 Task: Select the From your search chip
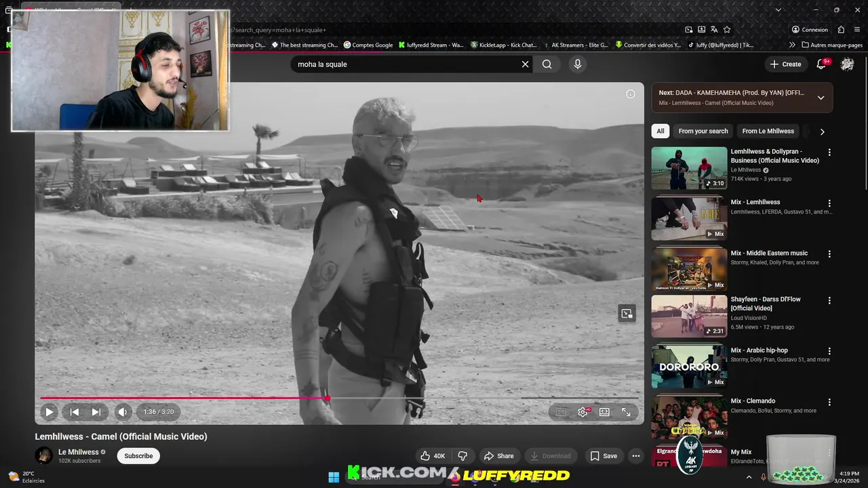point(703,131)
